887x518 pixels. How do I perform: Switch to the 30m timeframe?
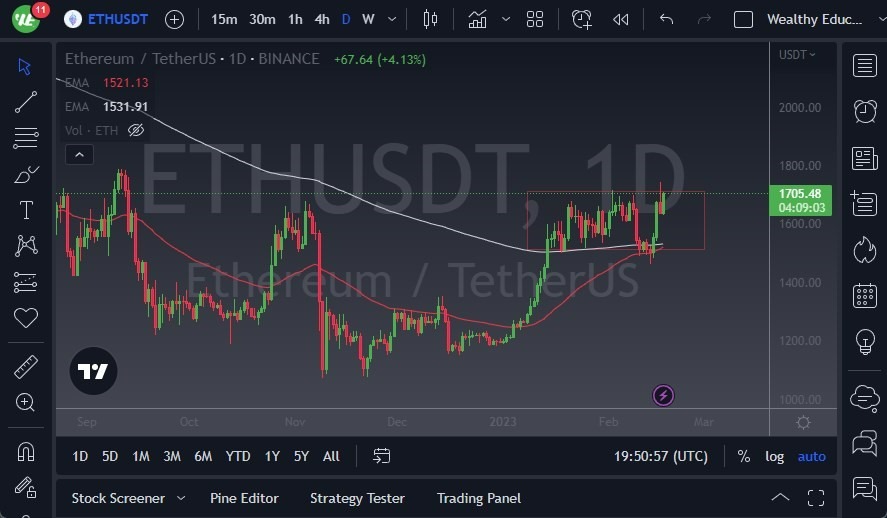(x=262, y=20)
